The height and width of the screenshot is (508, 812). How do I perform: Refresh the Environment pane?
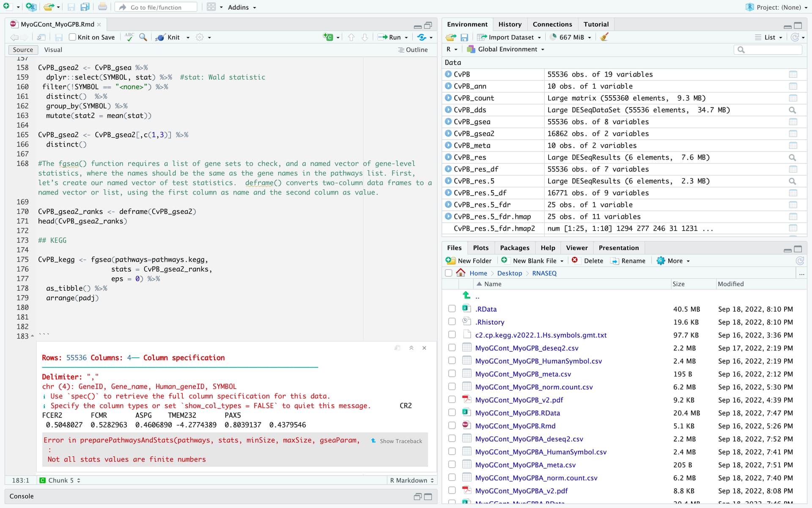click(x=795, y=37)
